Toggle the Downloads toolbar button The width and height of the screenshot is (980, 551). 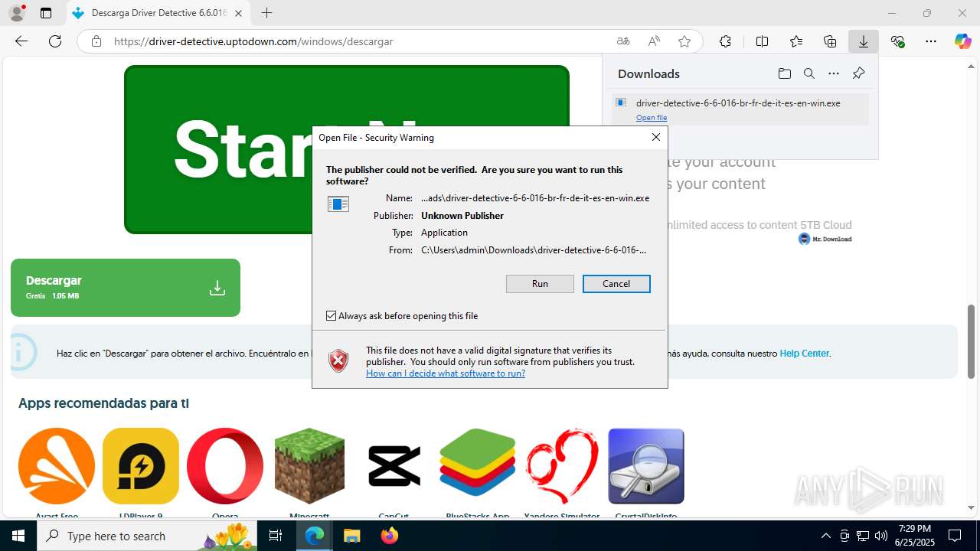tap(864, 41)
